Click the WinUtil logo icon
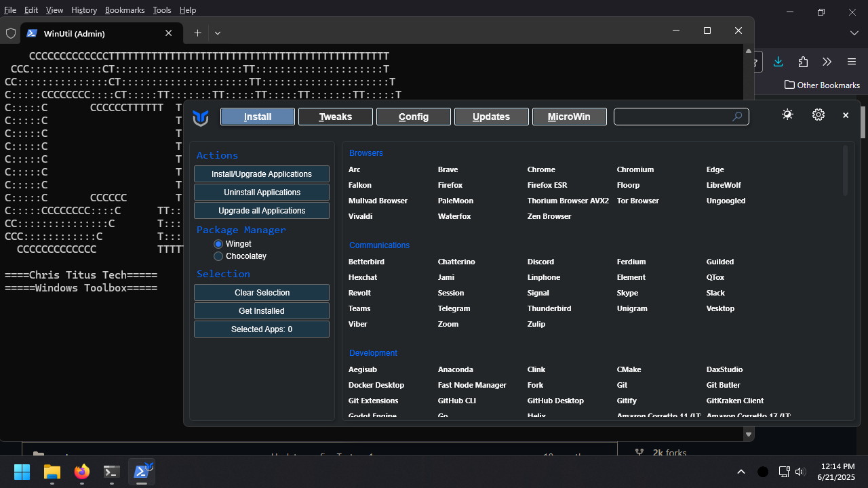The width and height of the screenshot is (868, 488). click(x=201, y=117)
